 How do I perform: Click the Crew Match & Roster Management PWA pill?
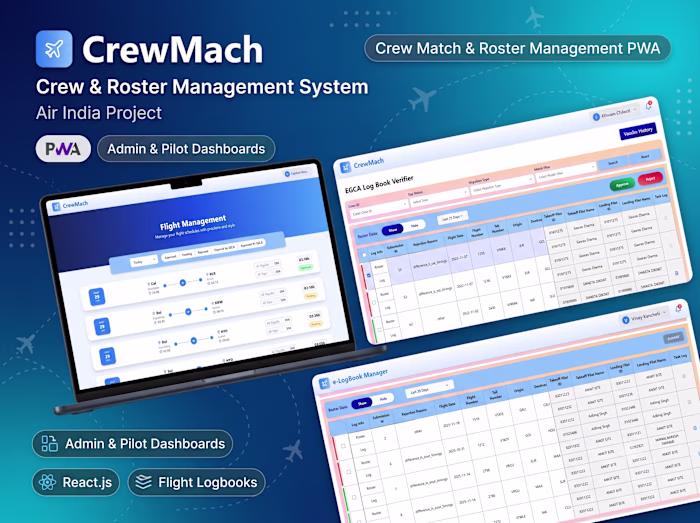[517, 48]
